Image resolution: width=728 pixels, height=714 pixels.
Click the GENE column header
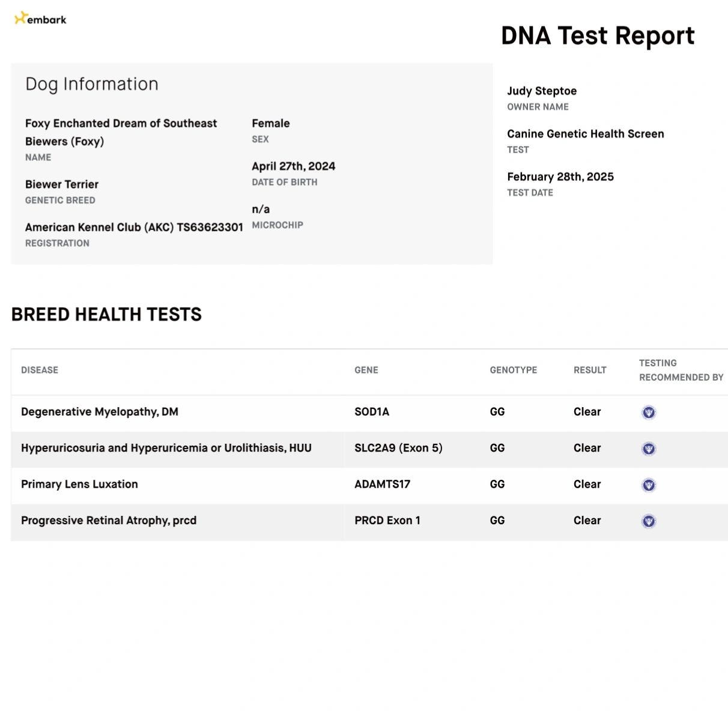point(366,370)
